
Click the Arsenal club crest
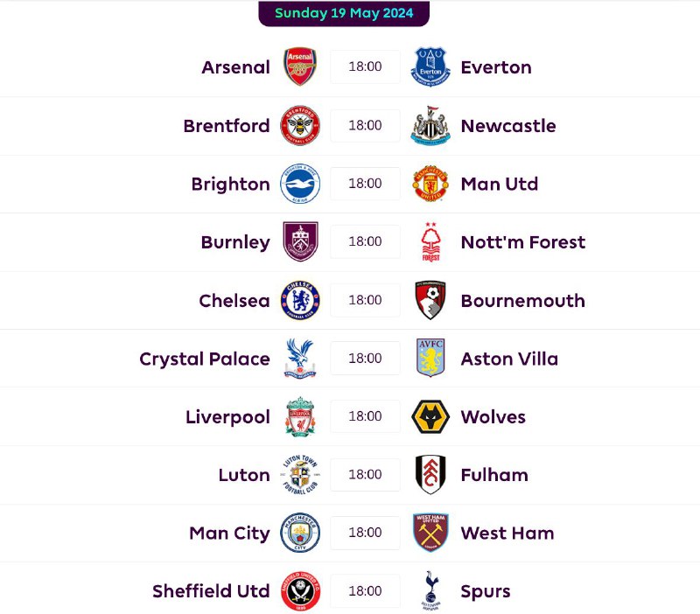300,67
